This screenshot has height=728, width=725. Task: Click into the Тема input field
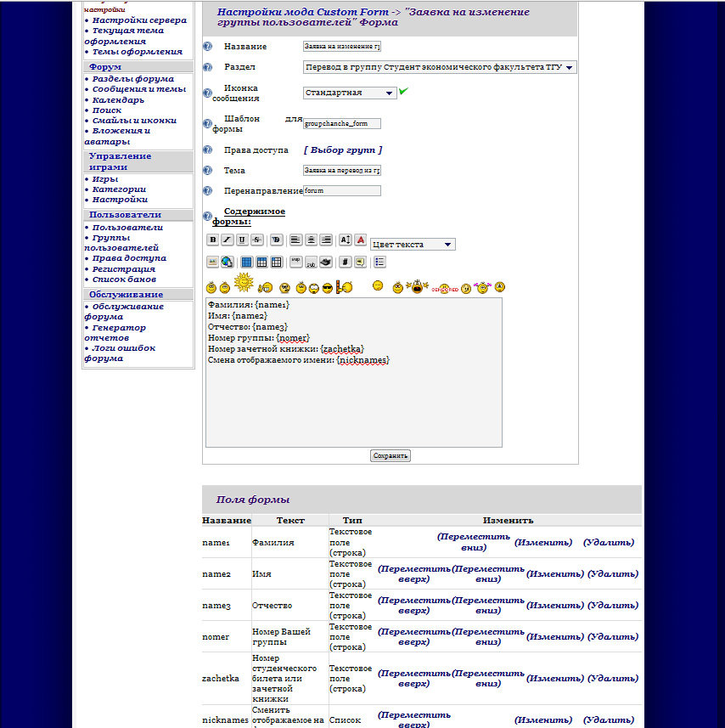coord(342,171)
